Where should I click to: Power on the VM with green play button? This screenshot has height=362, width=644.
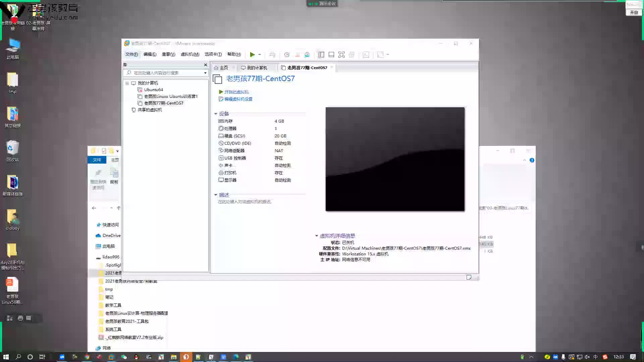tap(252, 55)
